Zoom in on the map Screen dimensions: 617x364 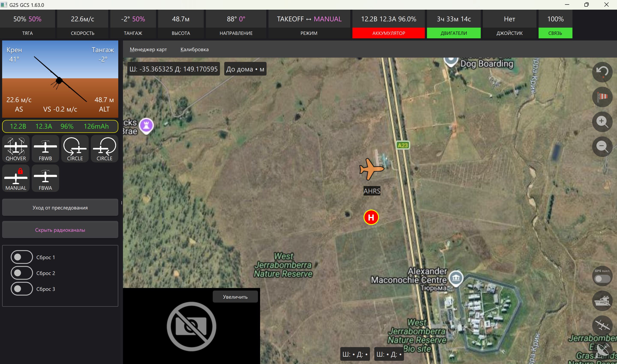point(602,122)
